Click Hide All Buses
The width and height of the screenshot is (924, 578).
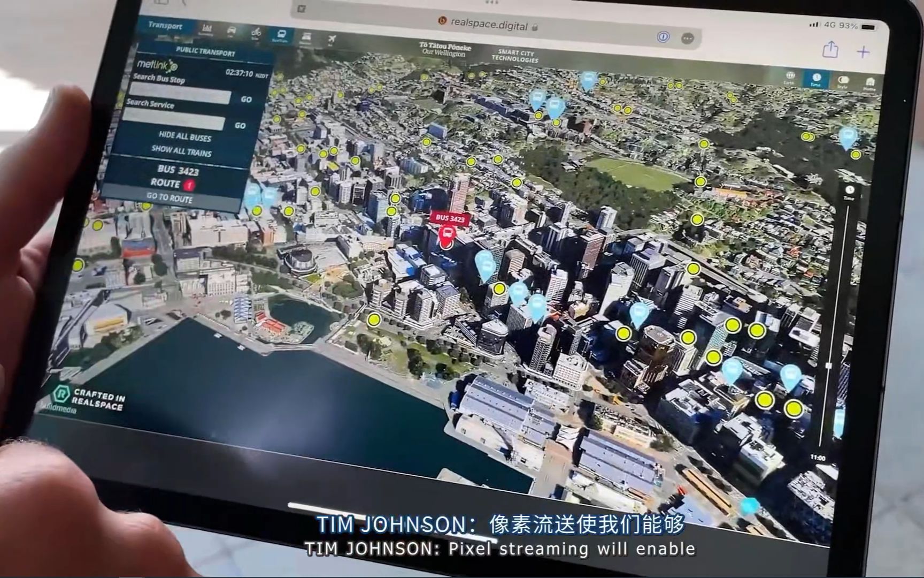click(185, 137)
